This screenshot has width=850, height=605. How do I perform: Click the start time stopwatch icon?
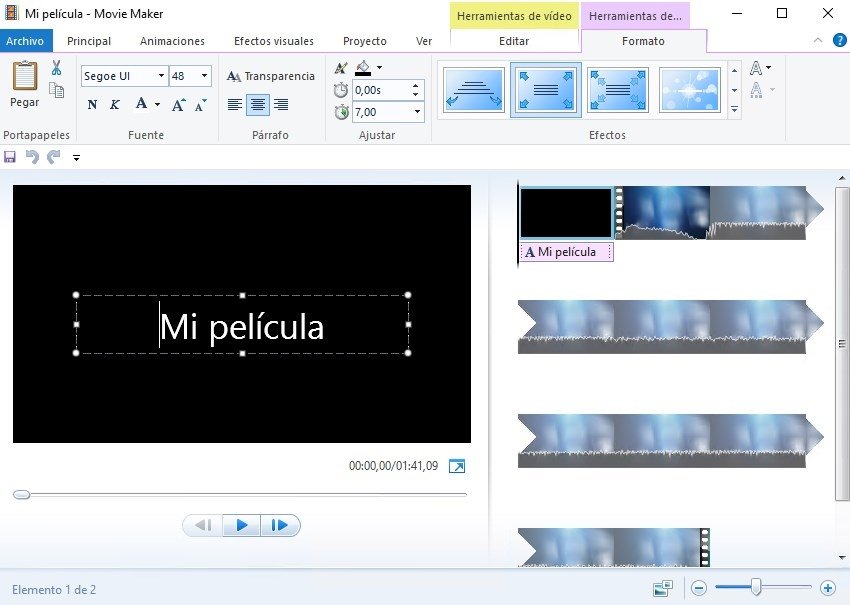click(x=340, y=88)
